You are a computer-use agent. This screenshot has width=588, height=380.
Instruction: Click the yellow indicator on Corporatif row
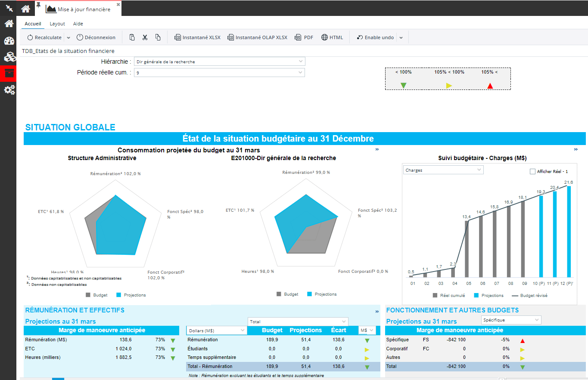point(523,349)
